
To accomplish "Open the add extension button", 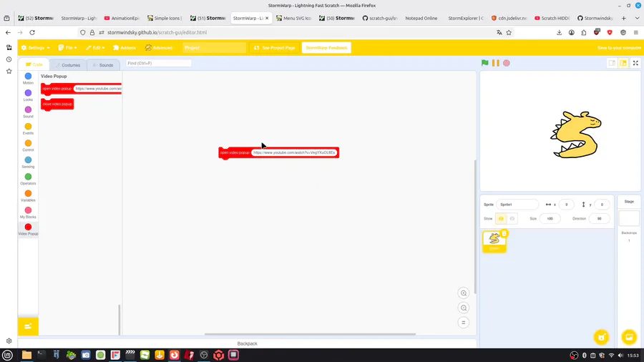I will [28, 326].
